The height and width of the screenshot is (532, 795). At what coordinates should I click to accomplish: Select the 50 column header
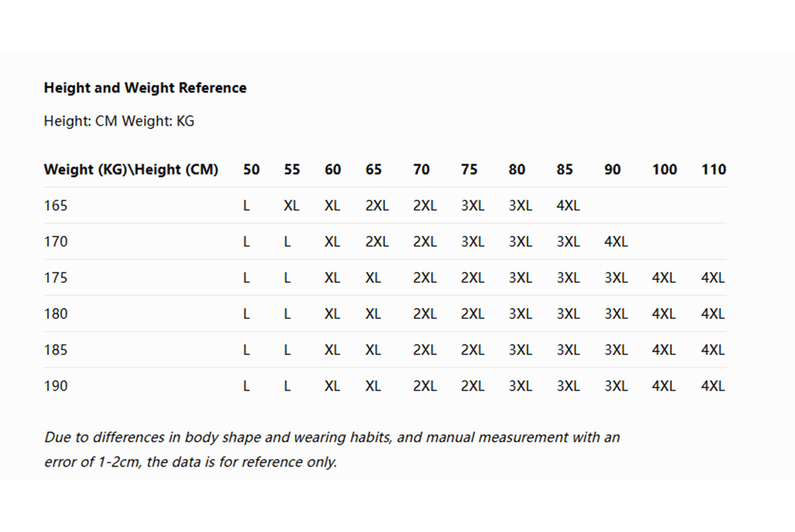click(x=251, y=169)
